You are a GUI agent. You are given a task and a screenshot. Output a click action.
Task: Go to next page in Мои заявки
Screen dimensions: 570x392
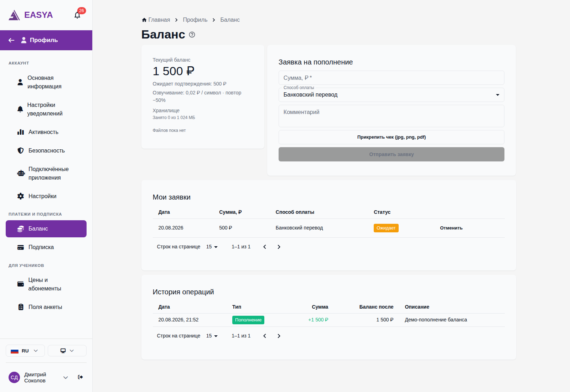[279, 247]
